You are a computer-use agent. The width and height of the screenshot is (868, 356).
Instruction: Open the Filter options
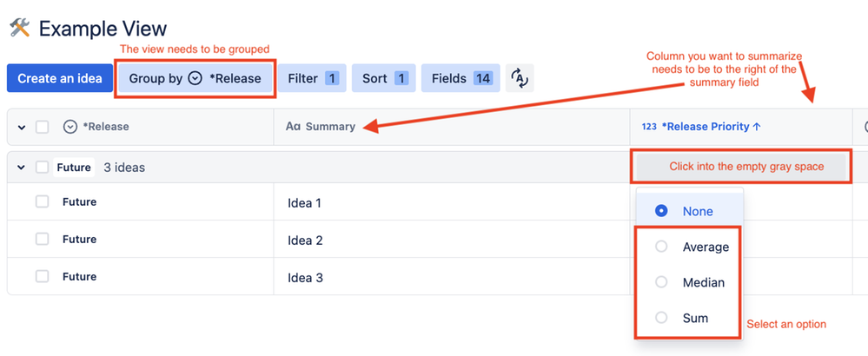point(312,78)
